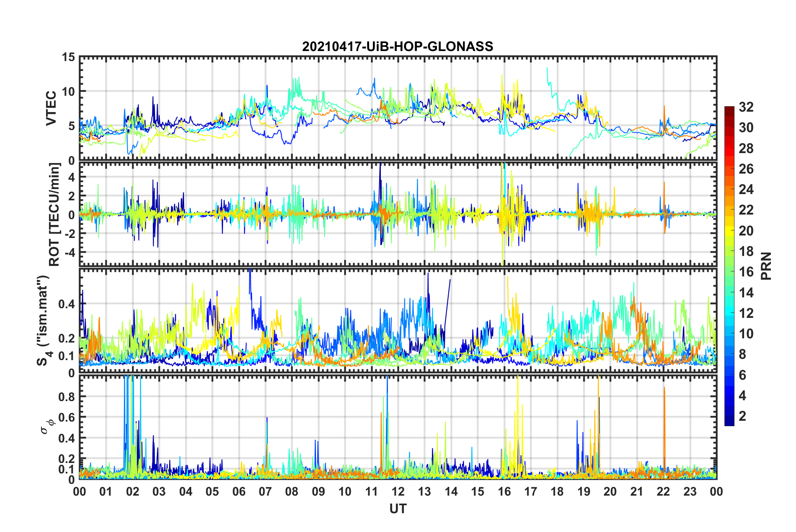Click the UT axis tick label "11"
796x532 pixels.
pyautogui.click(x=372, y=491)
